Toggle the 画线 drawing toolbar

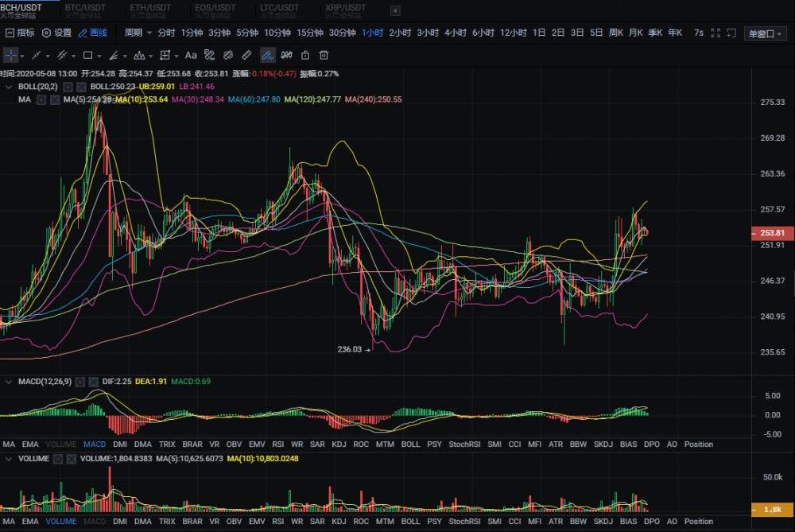point(92,33)
